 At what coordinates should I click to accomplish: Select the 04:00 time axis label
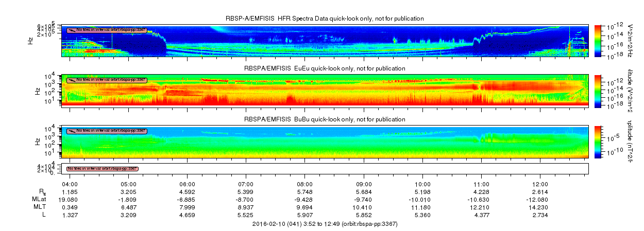[70, 184]
